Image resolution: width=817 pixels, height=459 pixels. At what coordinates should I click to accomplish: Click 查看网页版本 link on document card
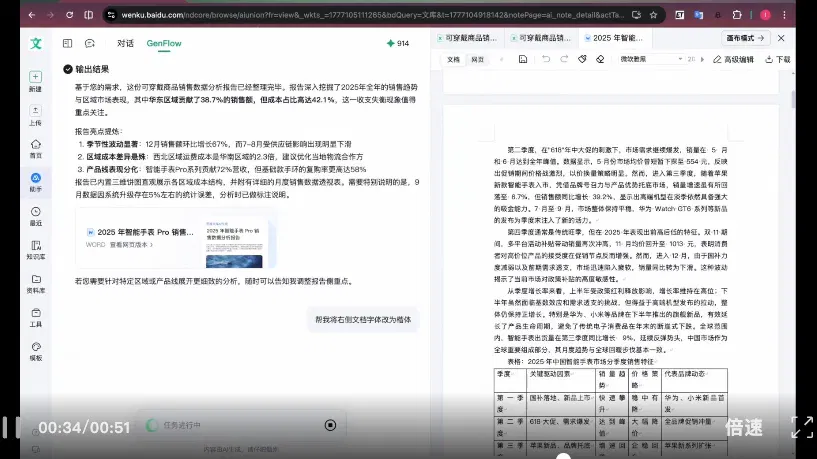[x=131, y=244]
